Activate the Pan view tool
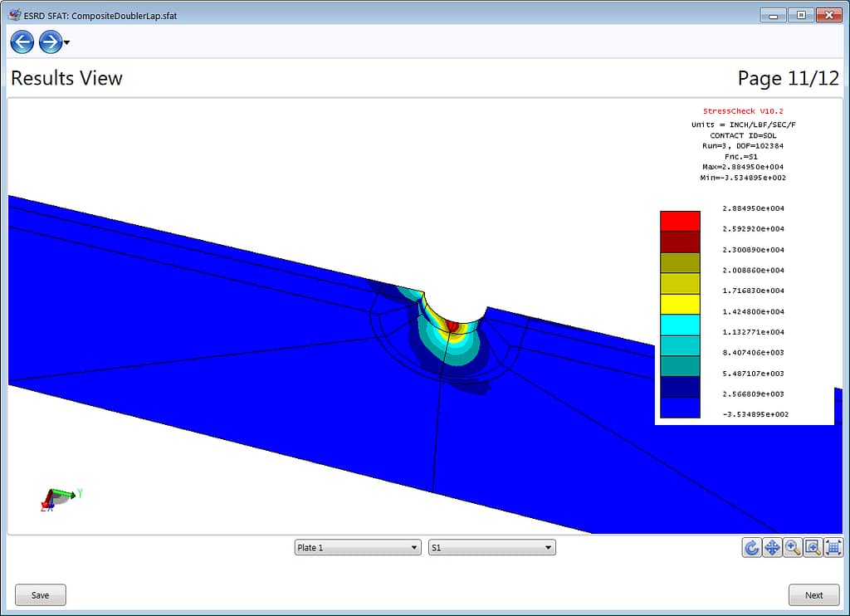This screenshot has width=850, height=616. point(772,547)
